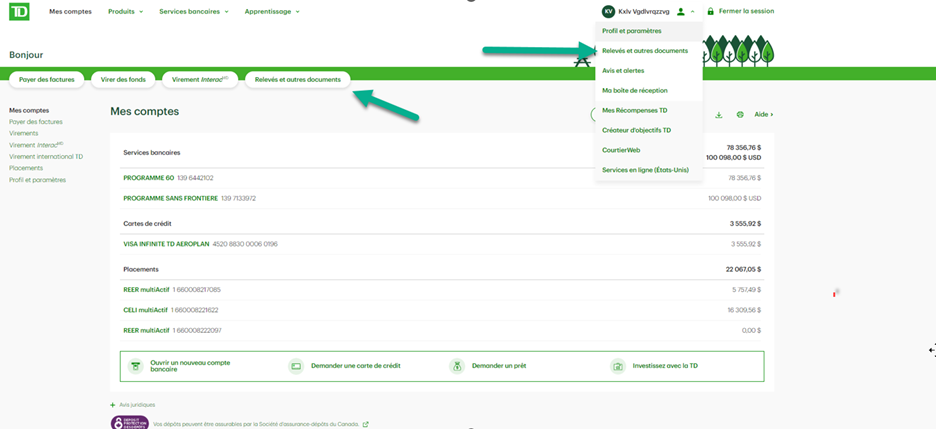Choose Relevés et autres documents in dropdown menu
The height and width of the screenshot is (429, 936).
tap(649, 51)
